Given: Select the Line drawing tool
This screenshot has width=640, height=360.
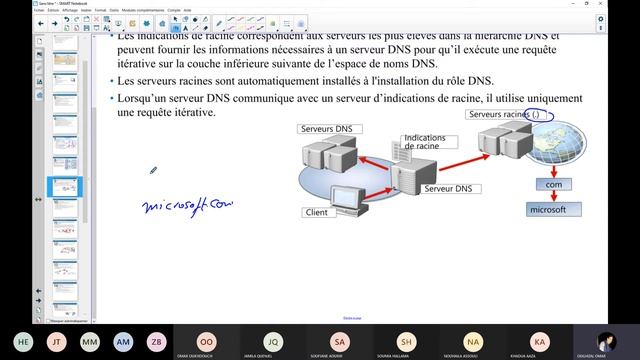Looking at the screenshot, I should pos(195,28).
